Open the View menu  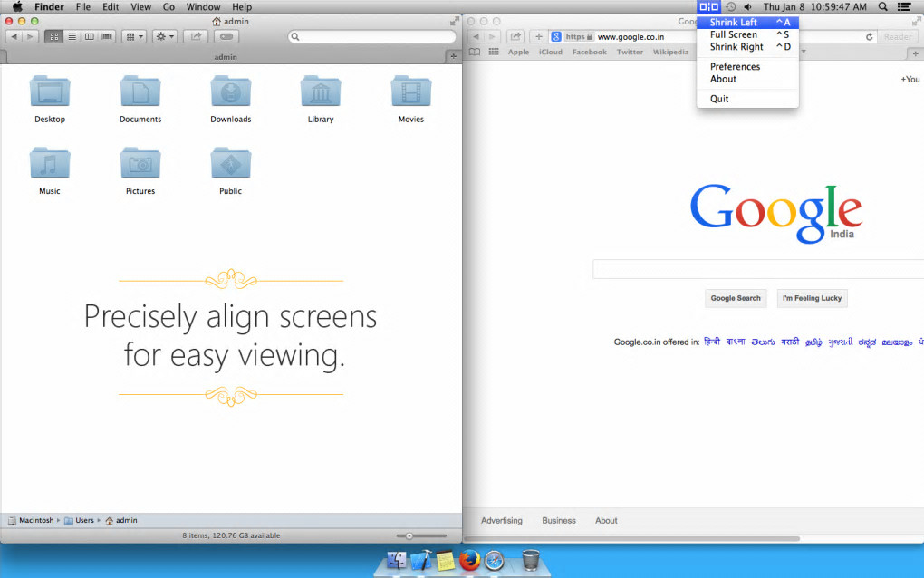140,7
